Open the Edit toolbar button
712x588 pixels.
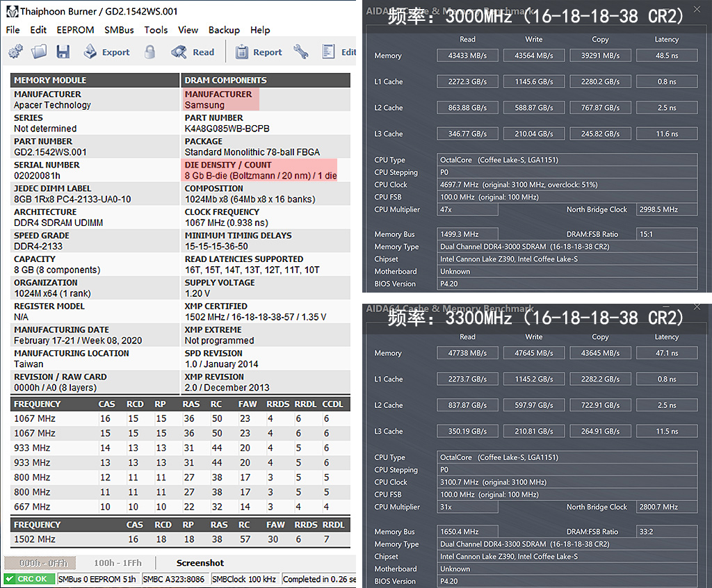click(x=339, y=51)
